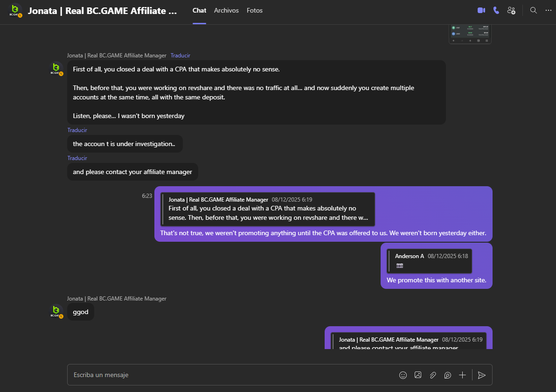Click the Escriba un mensaje input field
Screen dimensions: 556x392
(187, 375)
